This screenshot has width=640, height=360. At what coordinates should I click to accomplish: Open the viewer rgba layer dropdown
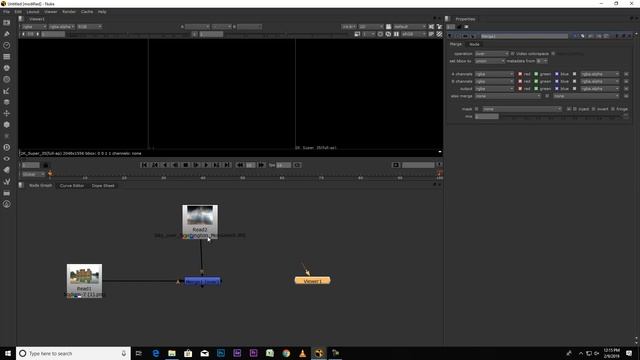click(34, 27)
